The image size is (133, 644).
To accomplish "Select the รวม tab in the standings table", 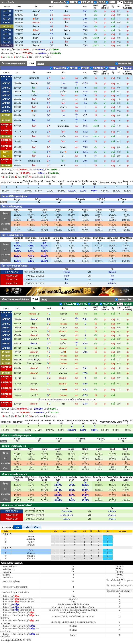I will coord(17,527).
